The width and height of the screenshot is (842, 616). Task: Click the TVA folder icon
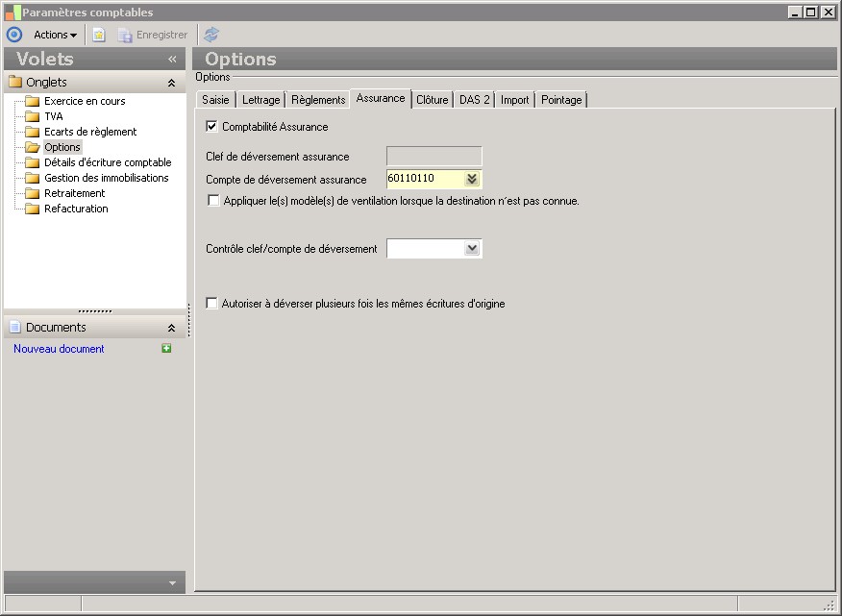tap(33, 116)
